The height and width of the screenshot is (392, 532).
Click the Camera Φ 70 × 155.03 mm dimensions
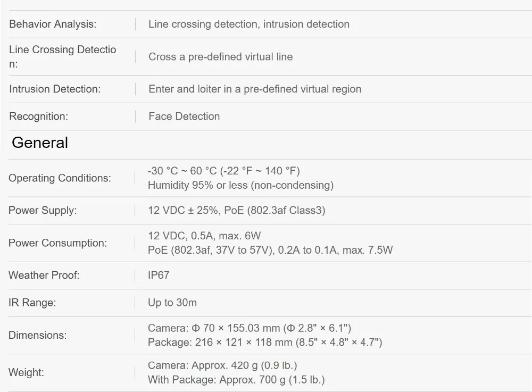coord(249,328)
